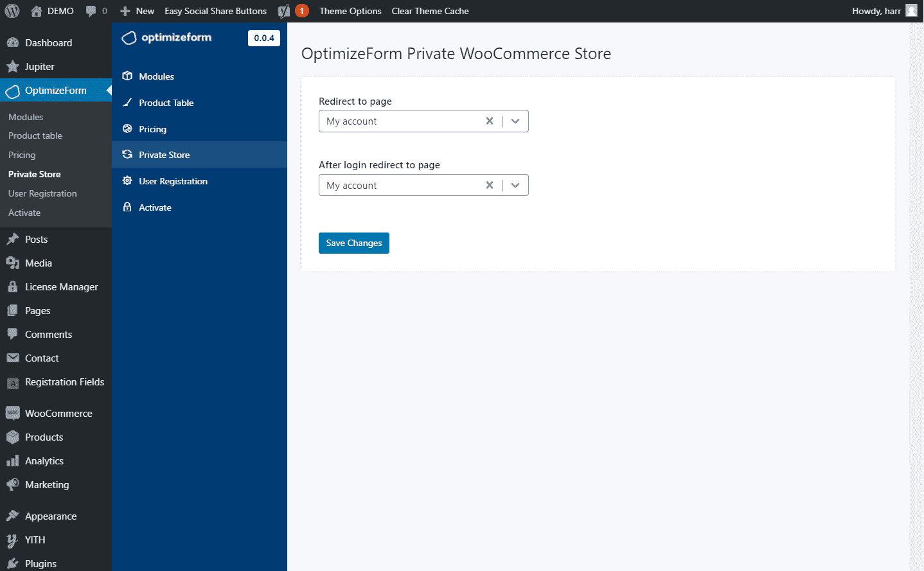Select Pricing in the optimizeform menu
Screen dimensions: 924x571
click(x=152, y=129)
